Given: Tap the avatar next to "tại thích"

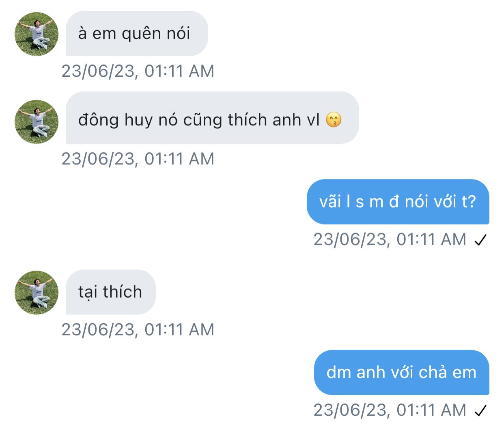Looking at the screenshot, I should click(x=37, y=292).
